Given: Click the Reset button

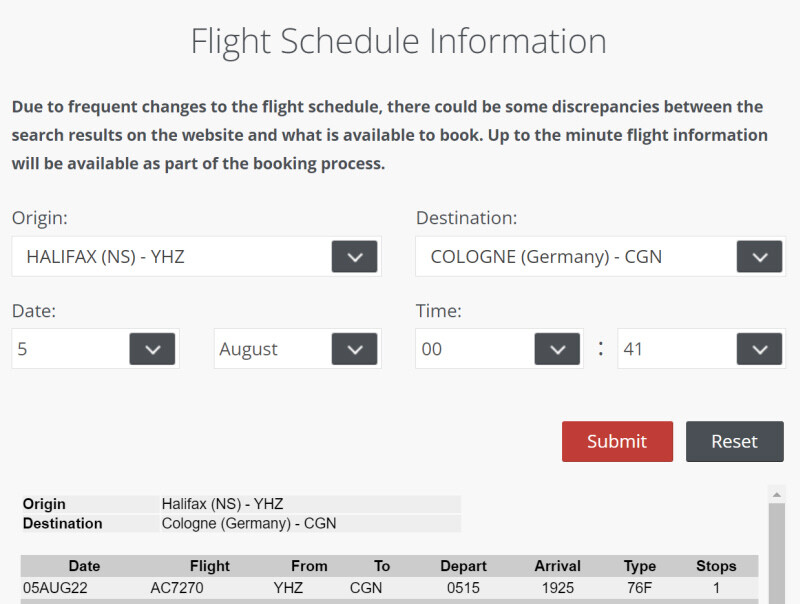Looking at the screenshot, I should pyautogui.click(x=734, y=441).
